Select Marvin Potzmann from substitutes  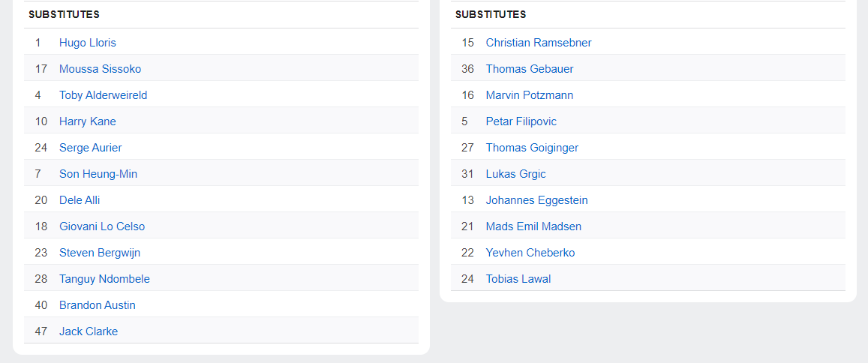(x=530, y=95)
